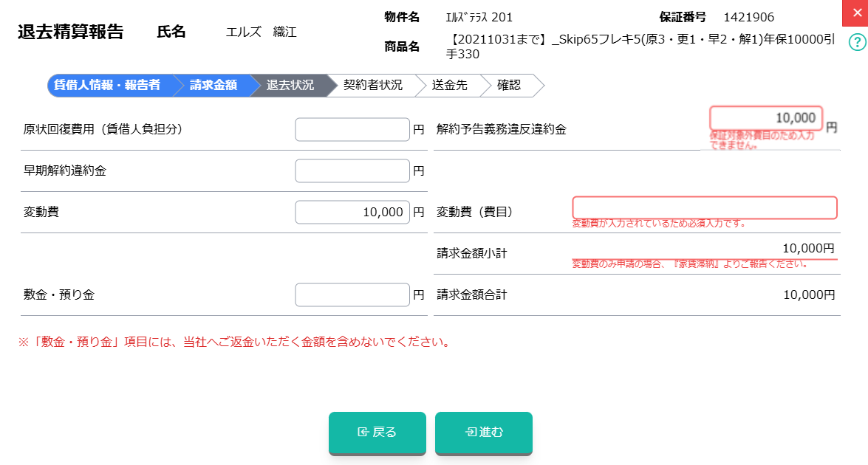Click the 変動費(費目) text field
The width and height of the screenshot is (868, 465).
705,207
